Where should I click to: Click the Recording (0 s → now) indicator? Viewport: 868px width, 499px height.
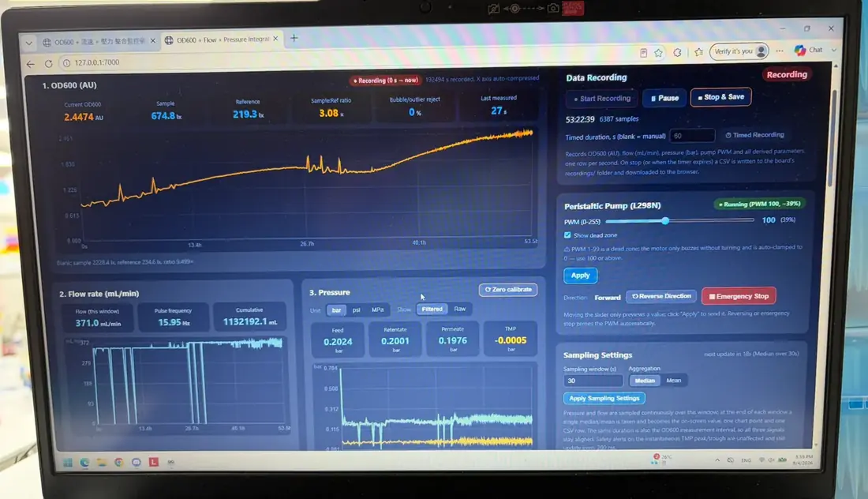point(385,81)
